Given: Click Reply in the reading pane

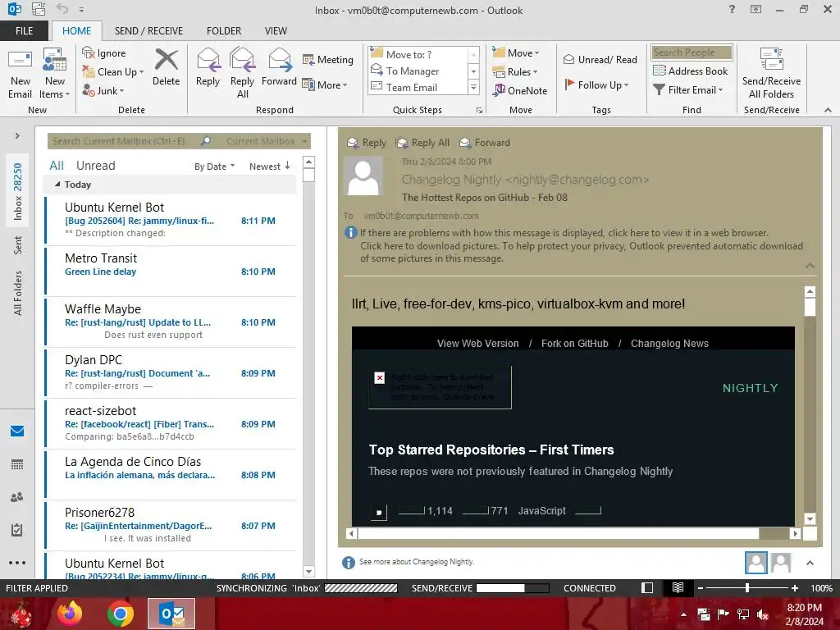Looking at the screenshot, I should pyautogui.click(x=367, y=143).
